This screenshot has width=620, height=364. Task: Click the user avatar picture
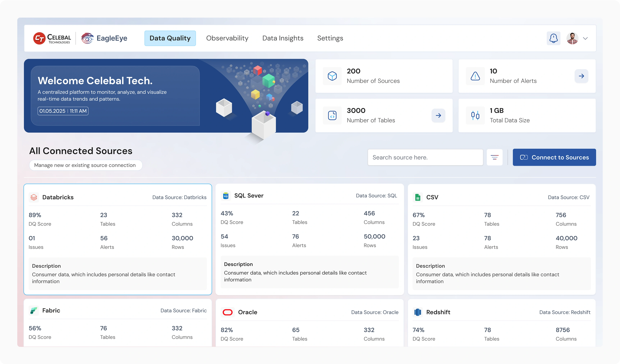572,38
